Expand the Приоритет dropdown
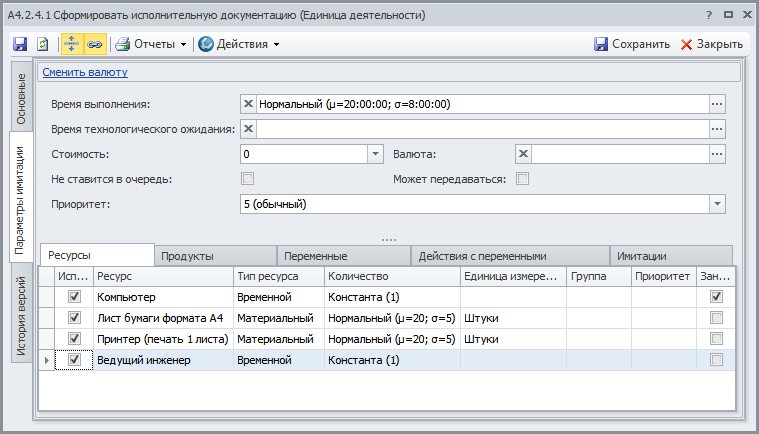The width and height of the screenshot is (759, 434). (716, 204)
